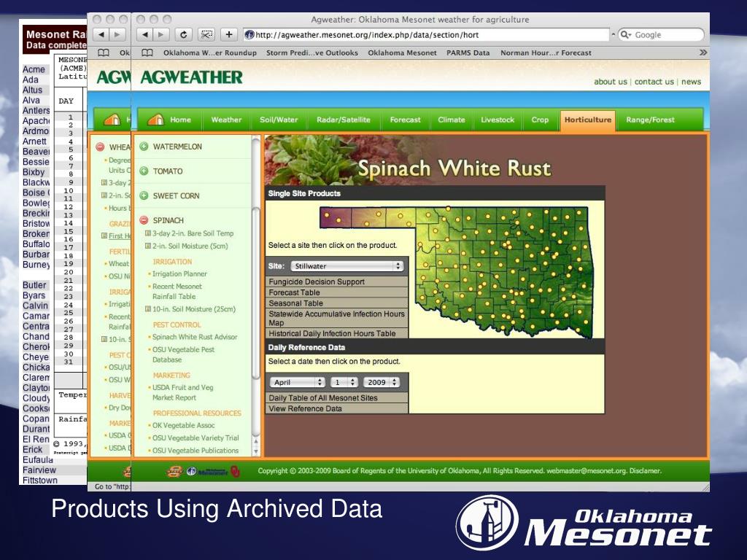Click the green plus icon beside WATERMELON
This screenshot has height=560, width=747.
(144, 147)
